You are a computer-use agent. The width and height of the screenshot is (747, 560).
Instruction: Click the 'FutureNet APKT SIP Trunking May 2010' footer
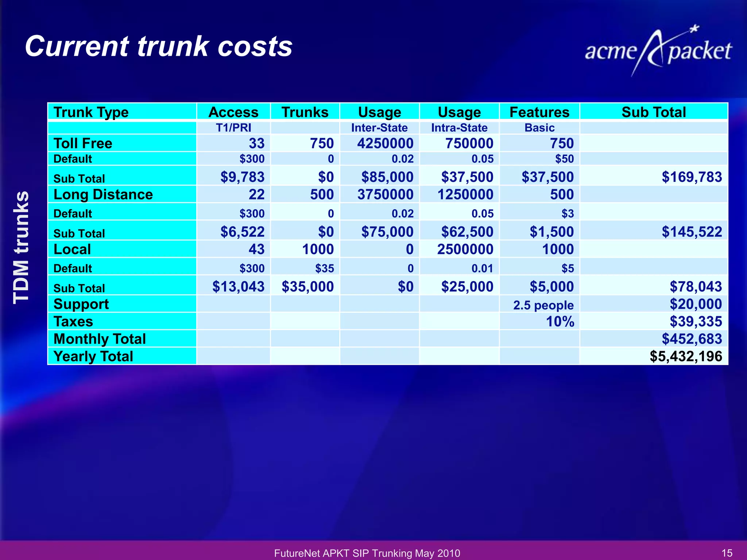[367, 553]
